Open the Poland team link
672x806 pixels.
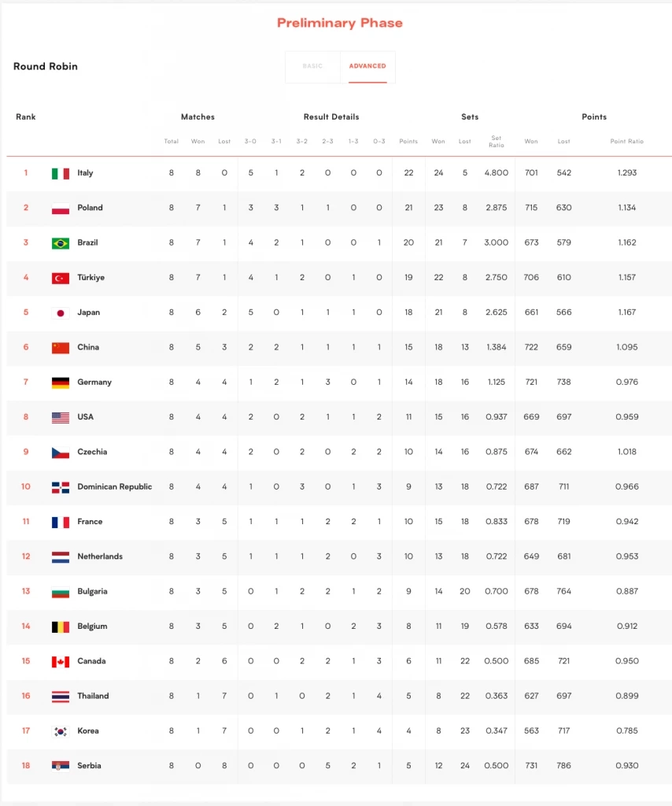(x=90, y=208)
